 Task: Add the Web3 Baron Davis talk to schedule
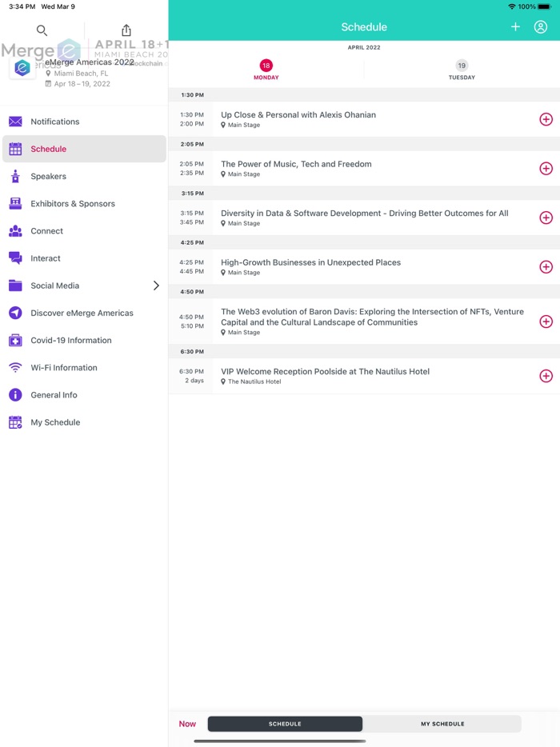click(x=546, y=322)
